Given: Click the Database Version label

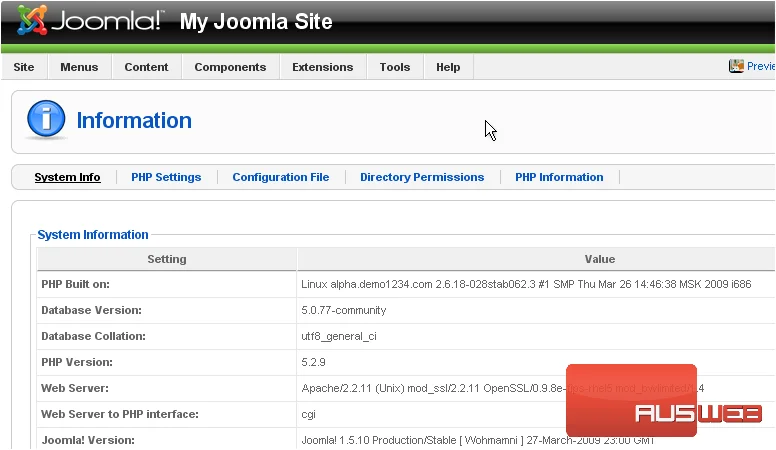Looking at the screenshot, I should (92, 310).
